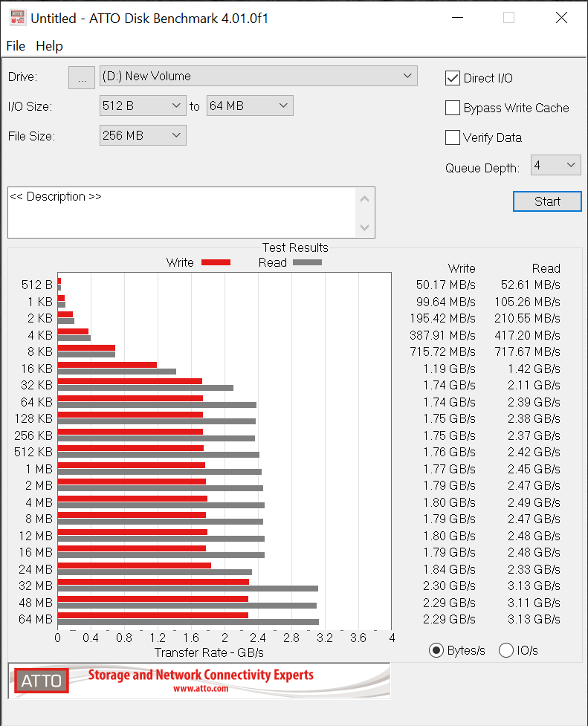Screen dimensions: 588x726
Task: Click the 24 MB read value 2.33 GB/s
Action: [534, 569]
